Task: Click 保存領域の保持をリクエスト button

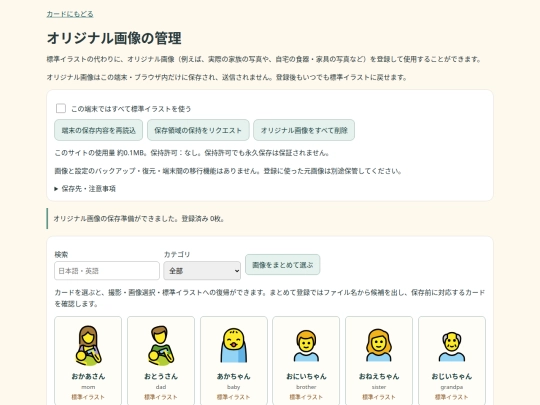Action: coord(198,130)
